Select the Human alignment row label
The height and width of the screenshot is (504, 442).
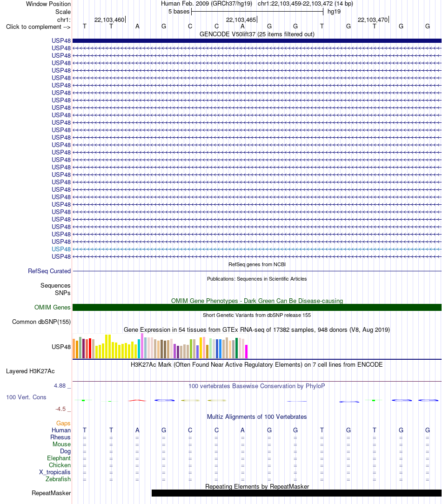(61, 430)
